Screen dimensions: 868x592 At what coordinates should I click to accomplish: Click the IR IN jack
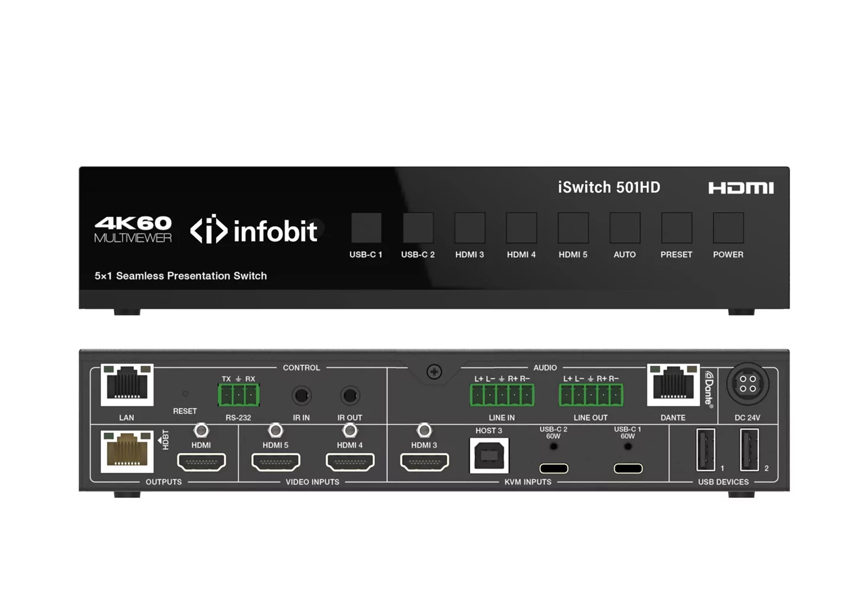pyautogui.click(x=302, y=395)
